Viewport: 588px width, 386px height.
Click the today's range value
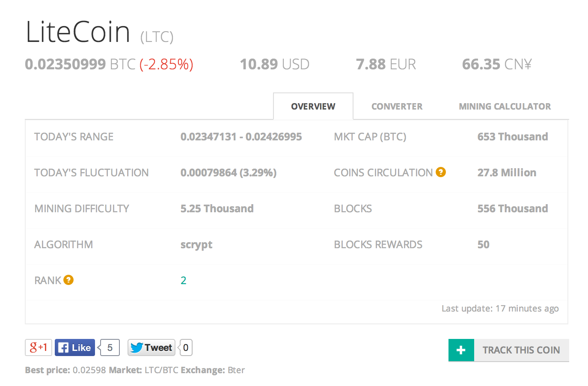coord(241,137)
